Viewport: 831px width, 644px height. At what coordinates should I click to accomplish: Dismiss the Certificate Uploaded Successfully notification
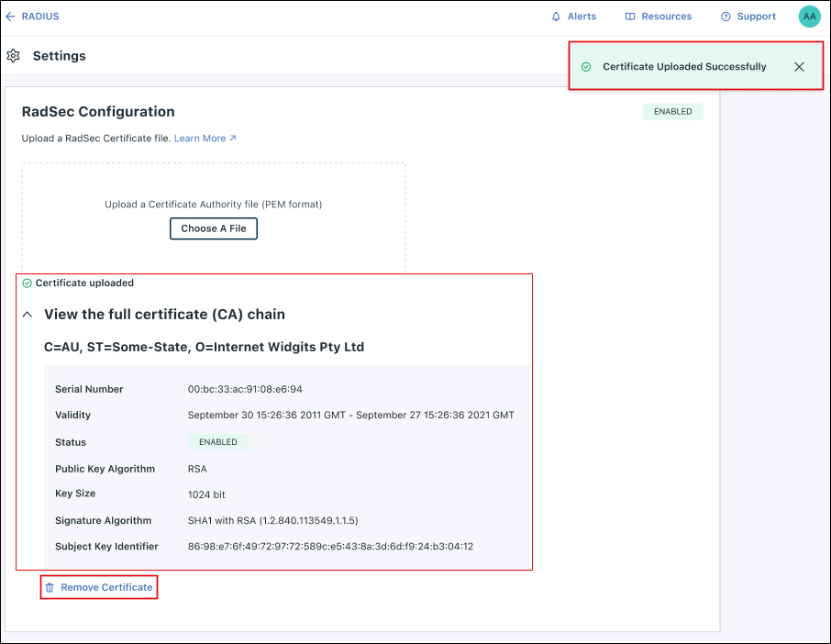799,67
